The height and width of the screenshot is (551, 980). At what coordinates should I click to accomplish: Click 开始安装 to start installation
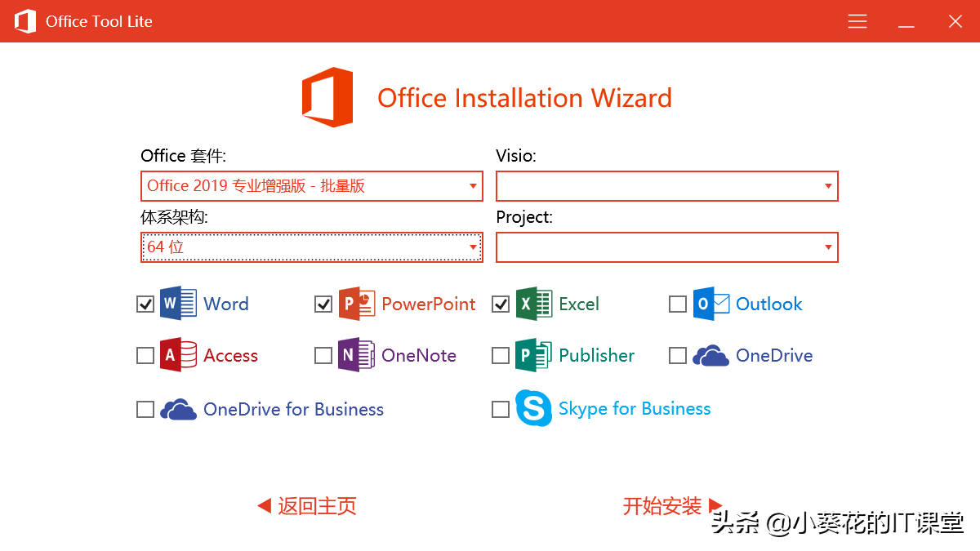tap(673, 506)
